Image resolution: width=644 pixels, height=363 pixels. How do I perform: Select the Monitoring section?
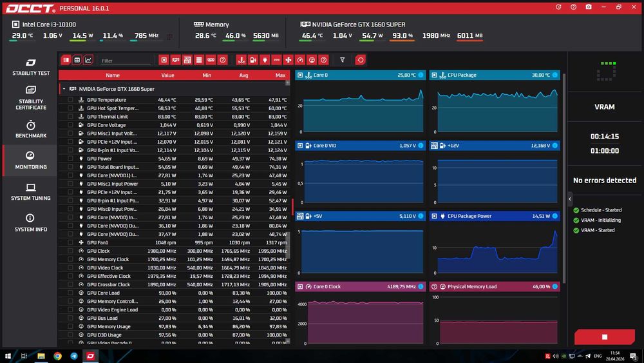point(31,161)
